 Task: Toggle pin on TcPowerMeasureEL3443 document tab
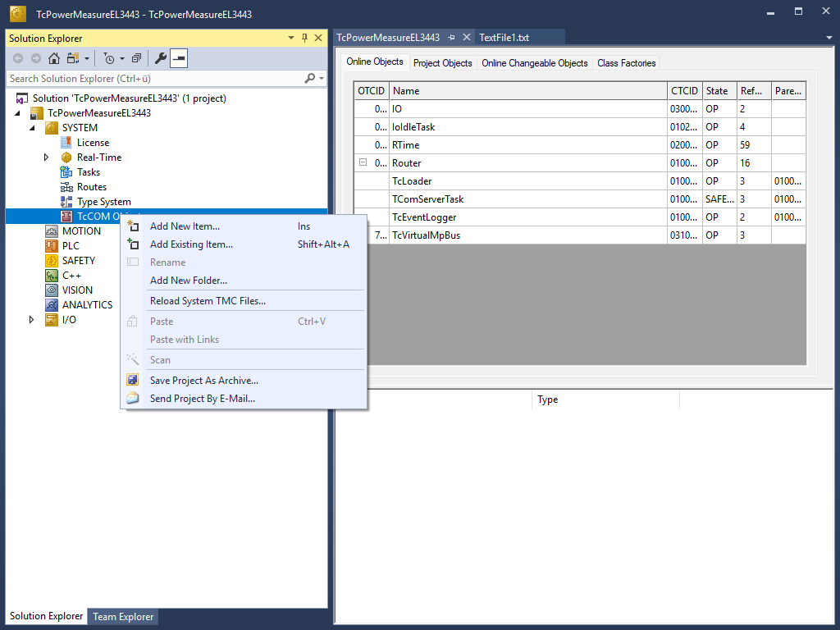[x=452, y=38]
